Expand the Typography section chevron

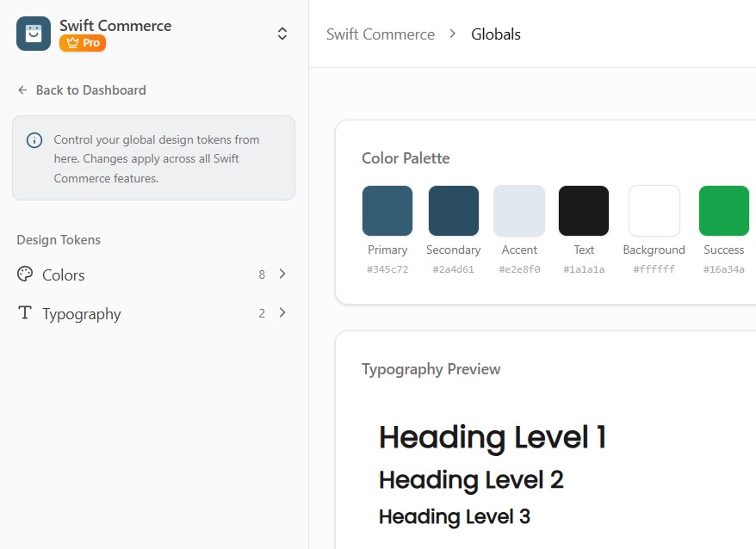click(282, 313)
